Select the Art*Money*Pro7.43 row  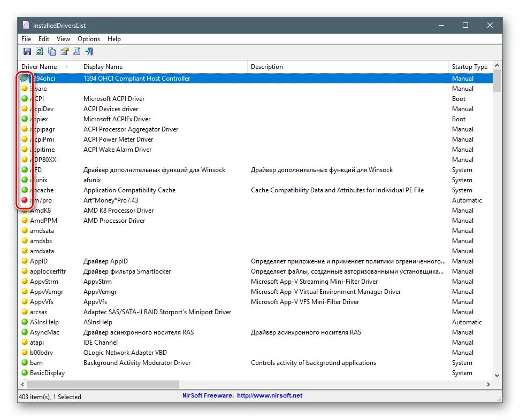[x=255, y=200]
